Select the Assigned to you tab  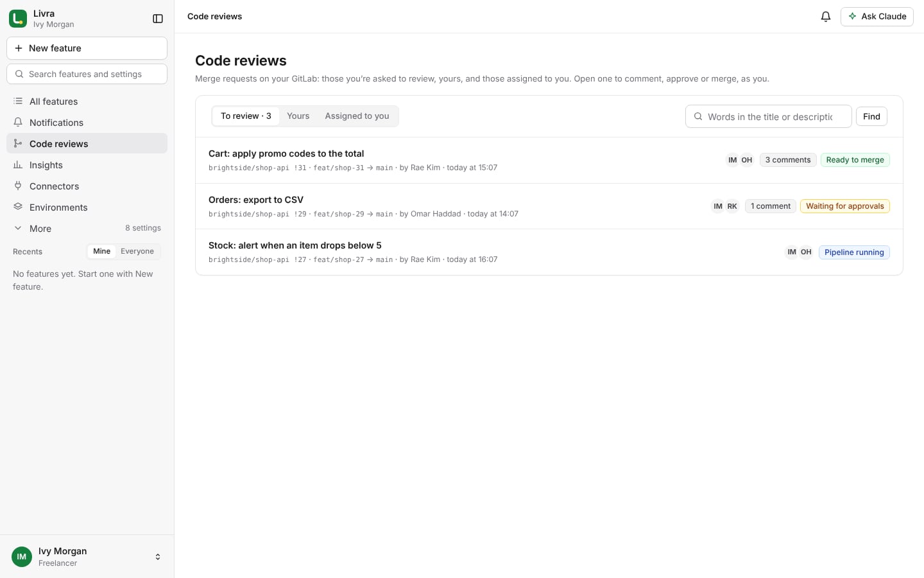(357, 116)
